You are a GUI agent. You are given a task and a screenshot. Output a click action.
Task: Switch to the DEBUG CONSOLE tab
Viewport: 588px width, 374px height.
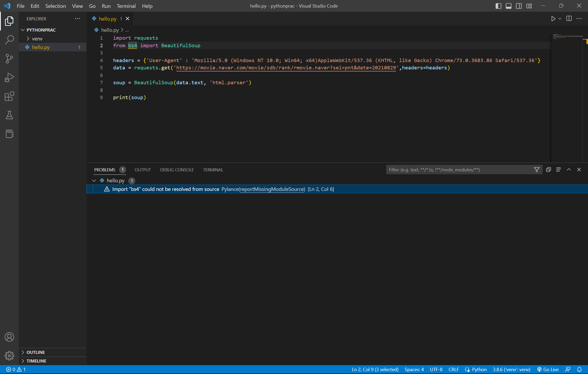tap(177, 170)
